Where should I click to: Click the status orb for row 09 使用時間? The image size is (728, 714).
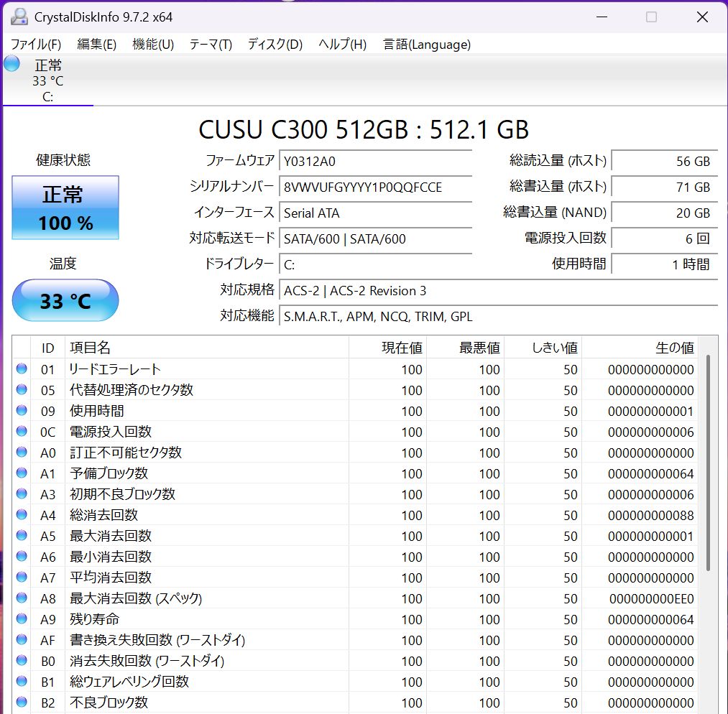pyautogui.click(x=22, y=411)
